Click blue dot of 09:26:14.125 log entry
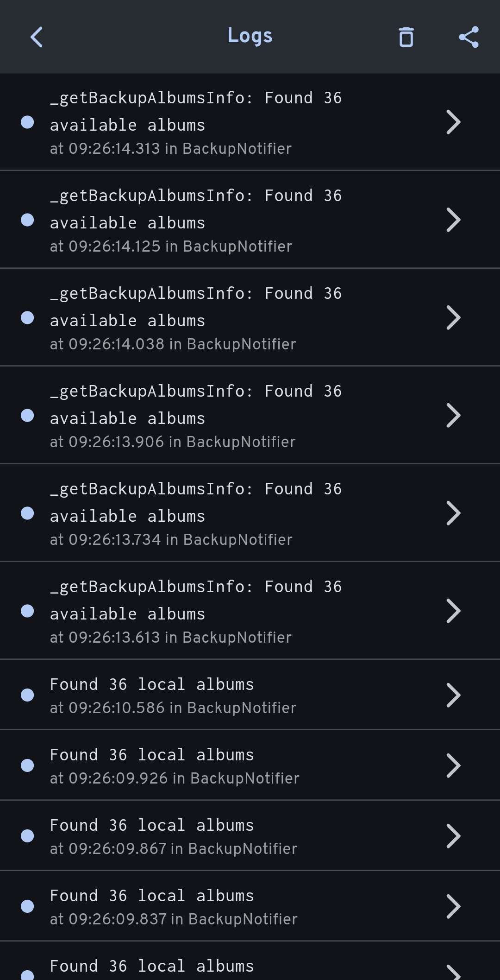 (27, 220)
